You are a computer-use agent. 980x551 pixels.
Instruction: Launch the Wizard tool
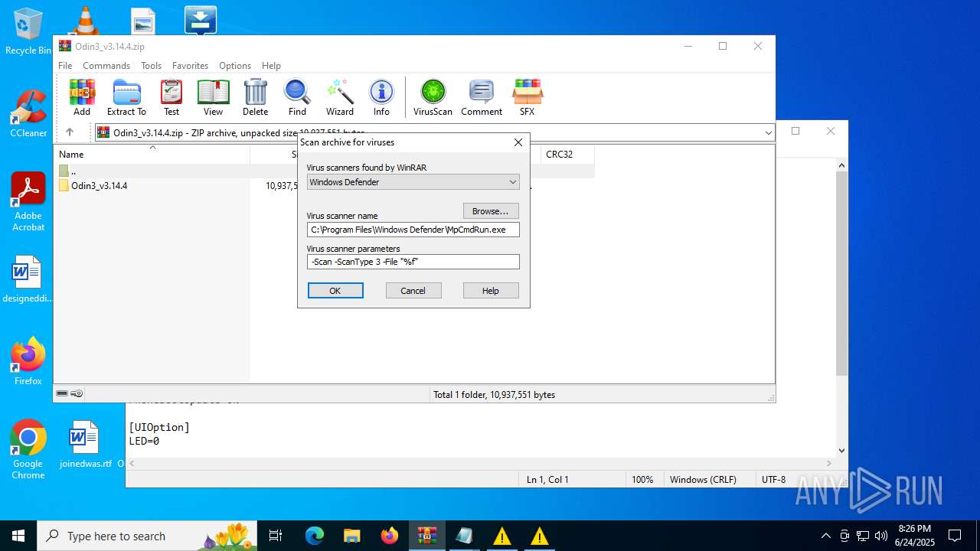[x=340, y=97]
